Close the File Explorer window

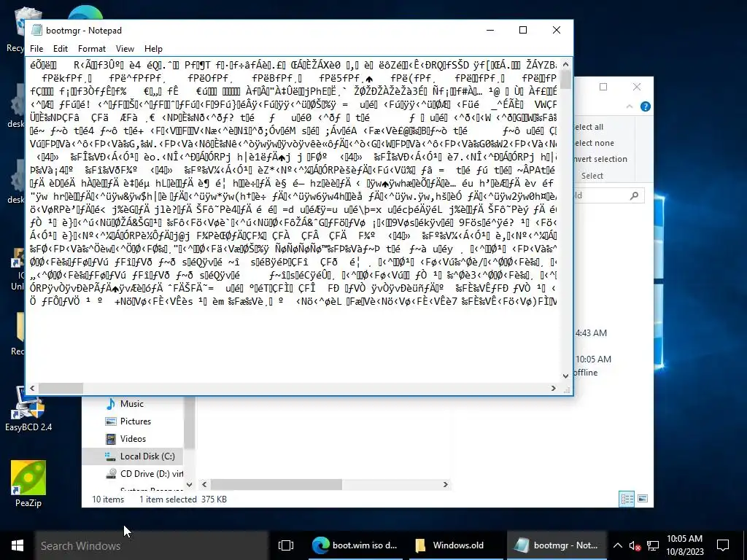[x=637, y=87]
